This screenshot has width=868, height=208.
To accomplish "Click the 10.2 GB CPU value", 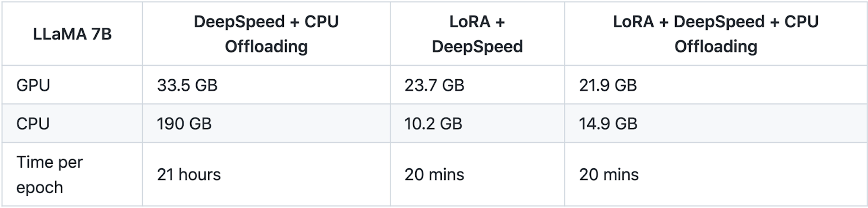I will coord(433,124).
